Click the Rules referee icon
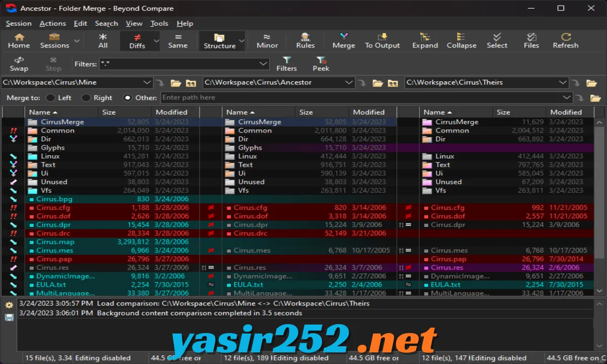 click(x=305, y=40)
